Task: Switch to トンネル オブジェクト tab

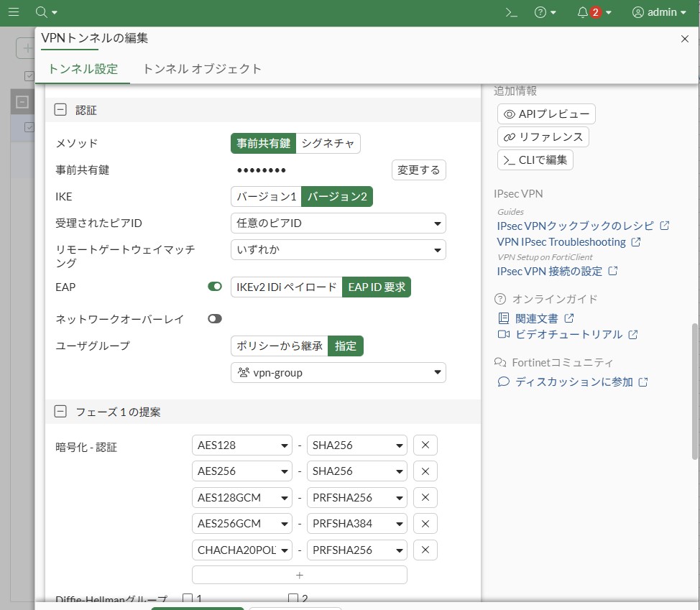Action: click(202, 69)
